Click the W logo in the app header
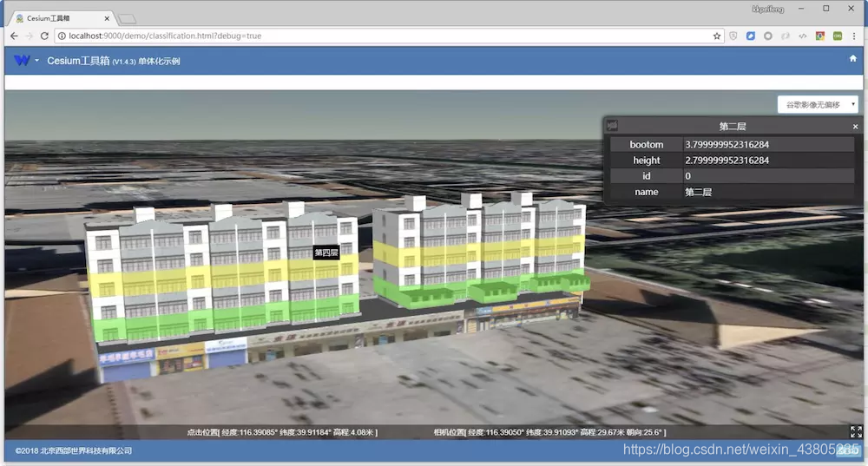Image resolution: width=868 pixels, height=466 pixels. [23, 61]
